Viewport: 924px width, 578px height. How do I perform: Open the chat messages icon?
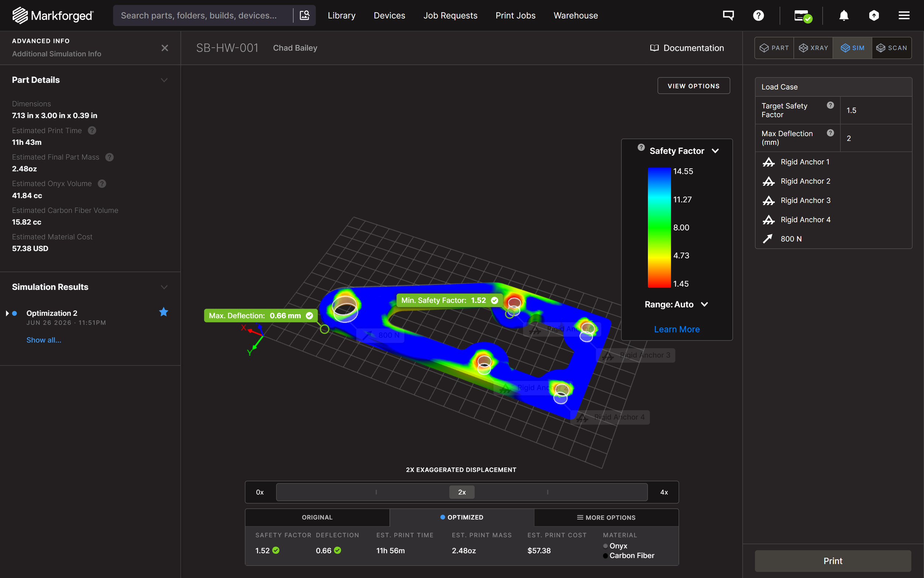tap(728, 15)
